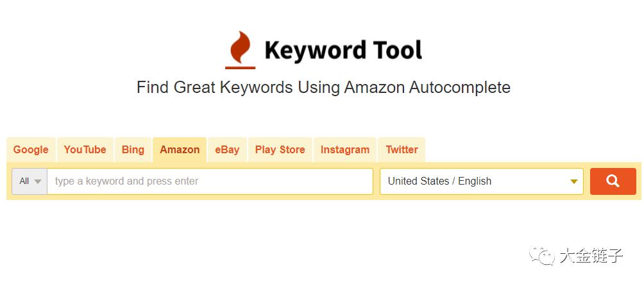Image resolution: width=644 pixels, height=284 pixels.
Task: Select the Instagram tab
Action: 345,150
